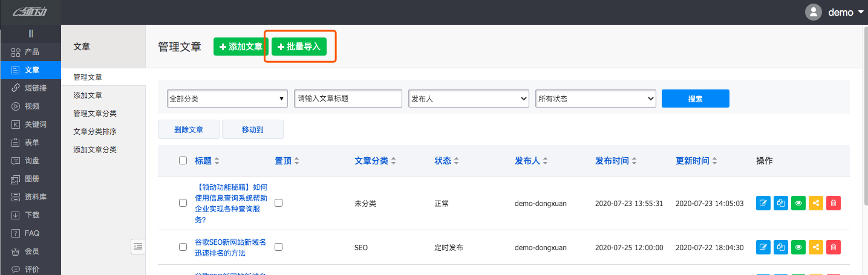Check the row checkbox for the SEO article

coord(183,247)
